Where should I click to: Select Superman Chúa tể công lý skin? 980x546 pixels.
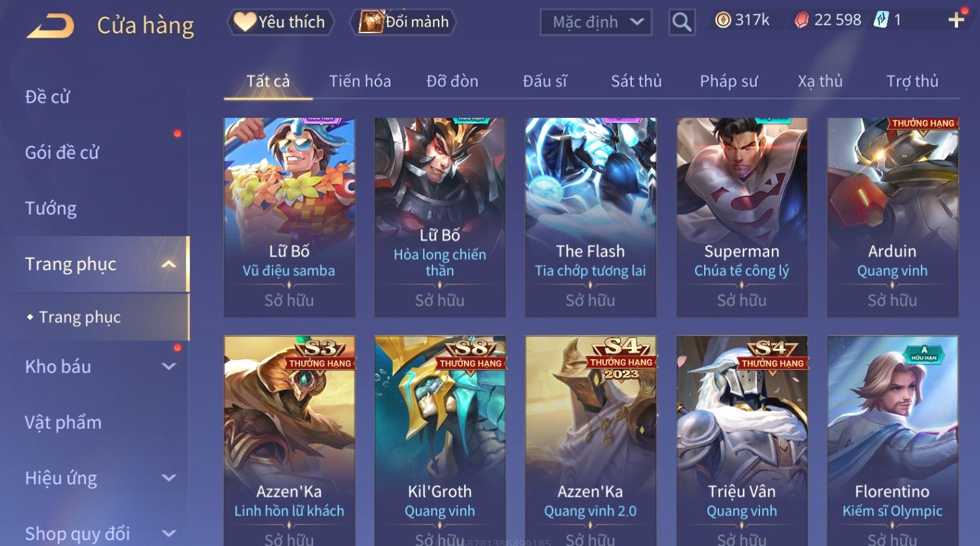(x=742, y=217)
